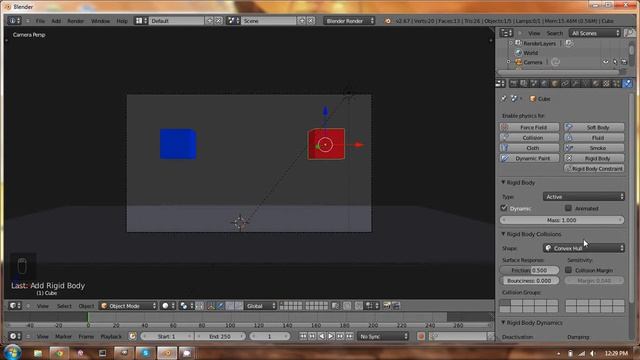Screen dimensions: 640x360
Task: Click the auto keyframe record button
Action: point(421,336)
